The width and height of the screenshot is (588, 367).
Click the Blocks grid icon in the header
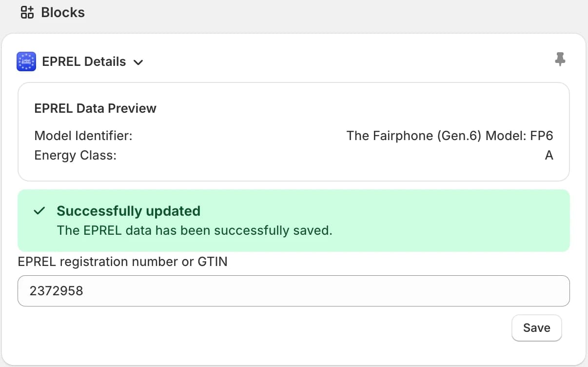point(26,12)
